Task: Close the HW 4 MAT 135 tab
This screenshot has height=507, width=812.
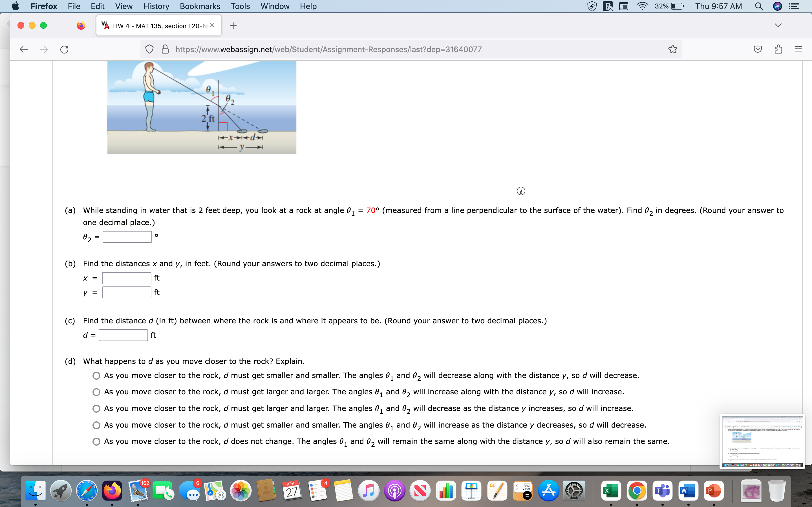Action: [x=212, y=25]
